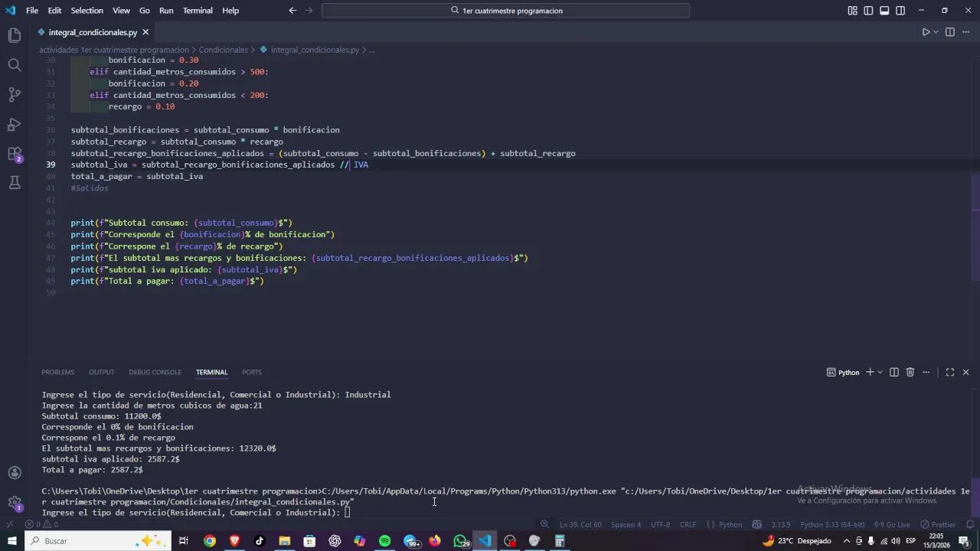Toggle the primary side bar

coord(868,11)
